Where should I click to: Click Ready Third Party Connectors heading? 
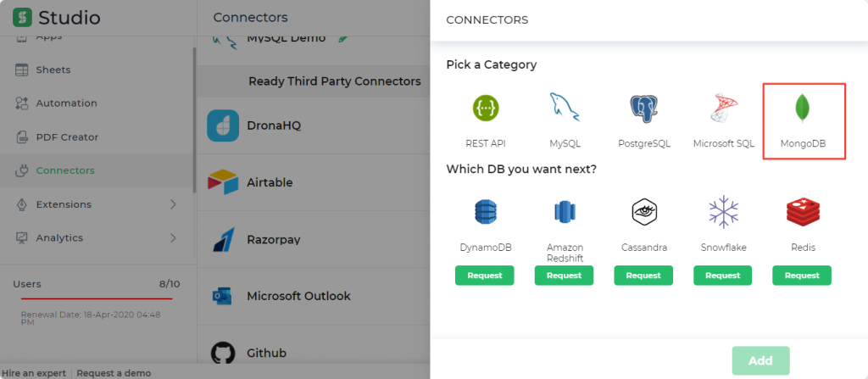pyautogui.click(x=334, y=81)
